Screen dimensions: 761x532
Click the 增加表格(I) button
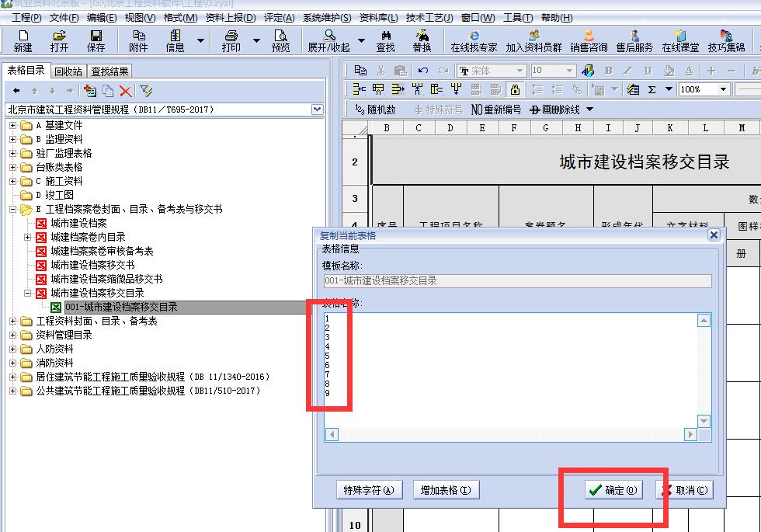click(x=445, y=490)
